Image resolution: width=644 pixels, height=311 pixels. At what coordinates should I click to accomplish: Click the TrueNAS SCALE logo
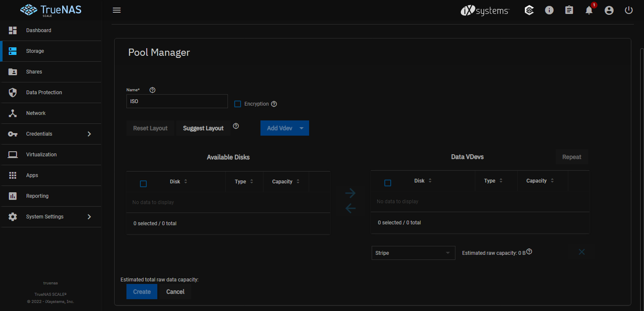51,10
